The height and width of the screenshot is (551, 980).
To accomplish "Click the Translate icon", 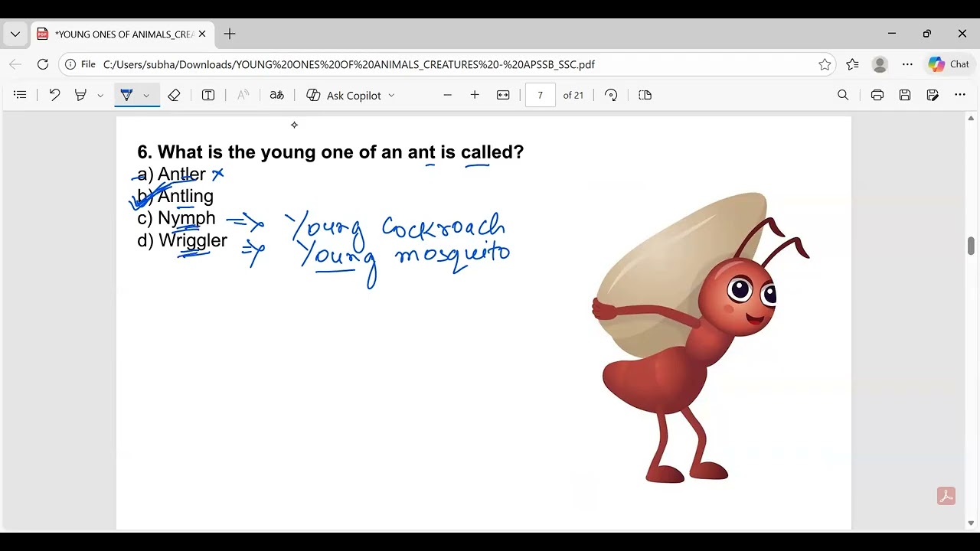I will click(277, 95).
